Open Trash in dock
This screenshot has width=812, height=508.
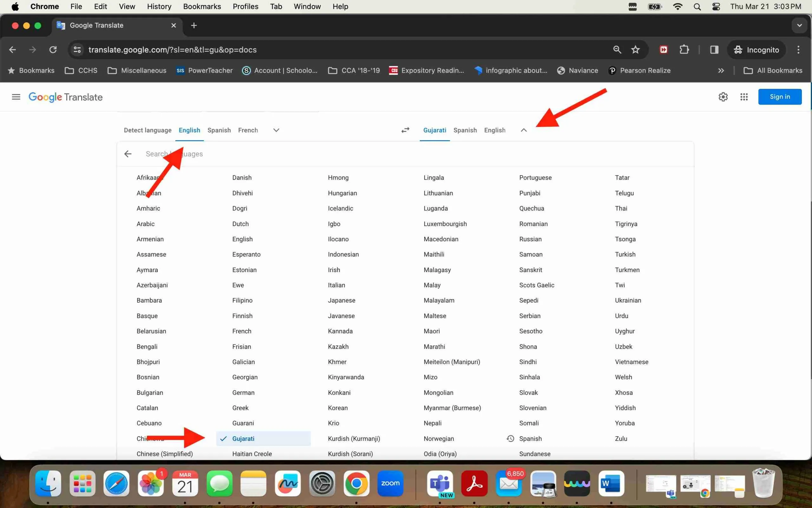point(764,484)
